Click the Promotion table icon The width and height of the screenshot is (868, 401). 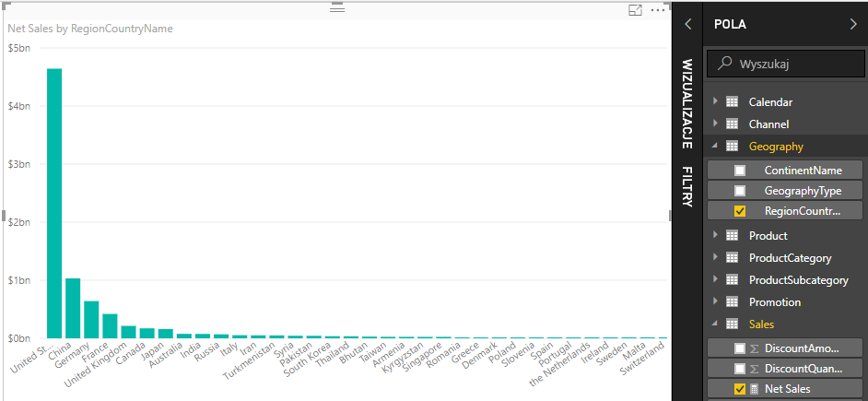click(732, 301)
